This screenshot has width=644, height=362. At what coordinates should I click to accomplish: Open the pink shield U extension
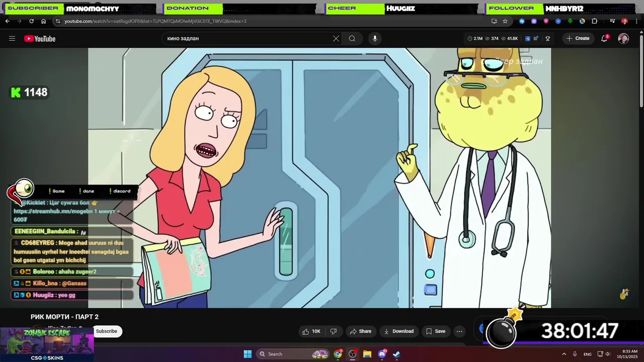(546, 21)
